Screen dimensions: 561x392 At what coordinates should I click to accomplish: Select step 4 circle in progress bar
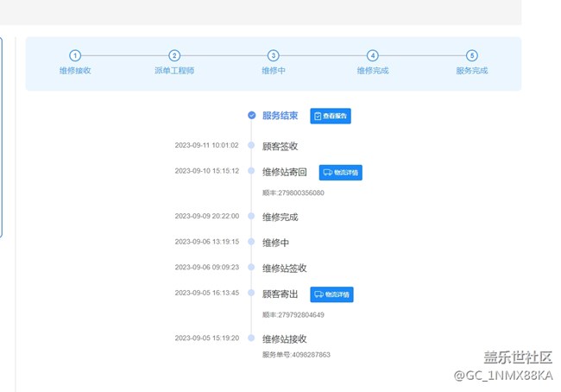tap(373, 55)
